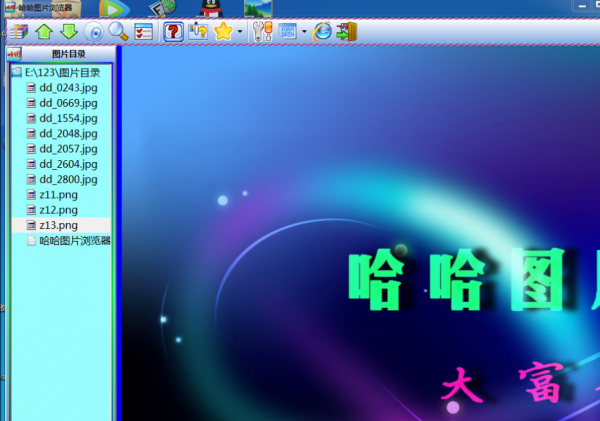Open help with the red question mark
The image size is (600, 421).
(x=173, y=31)
